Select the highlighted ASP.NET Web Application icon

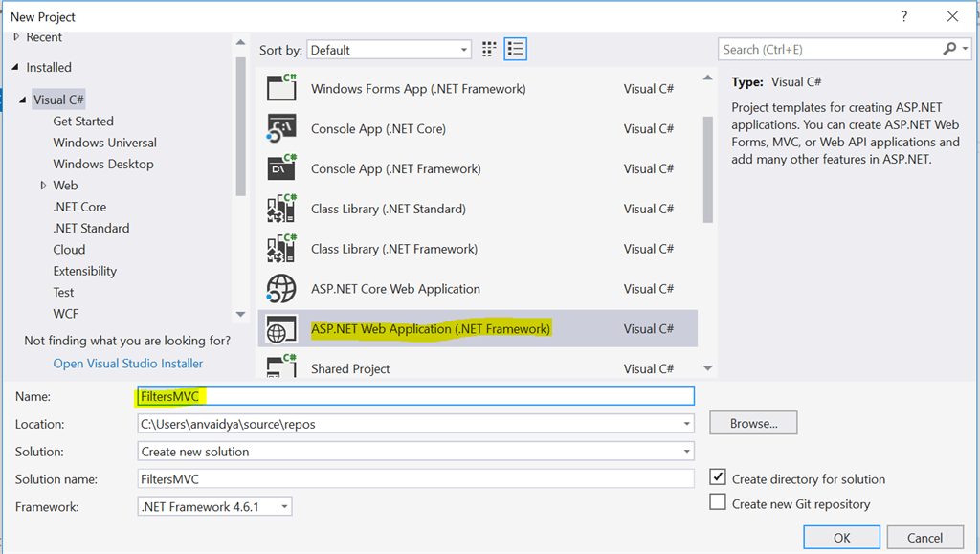[282, 328]
